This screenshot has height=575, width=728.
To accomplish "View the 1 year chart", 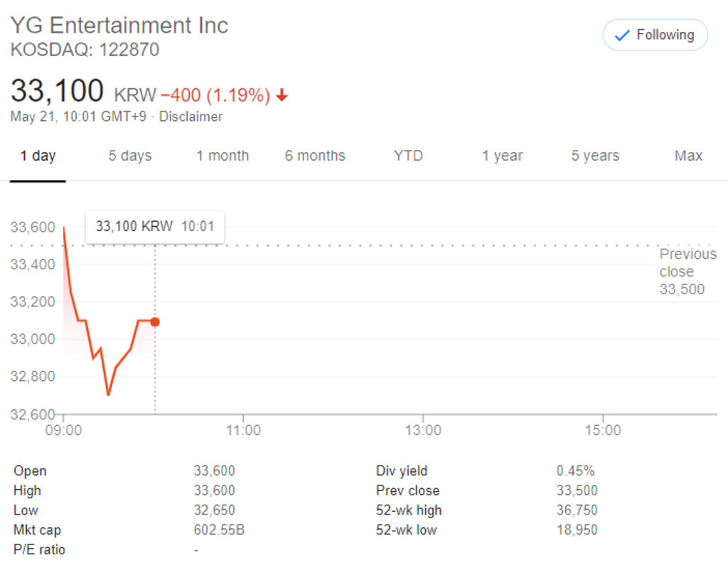I will (x=502, y=156).
